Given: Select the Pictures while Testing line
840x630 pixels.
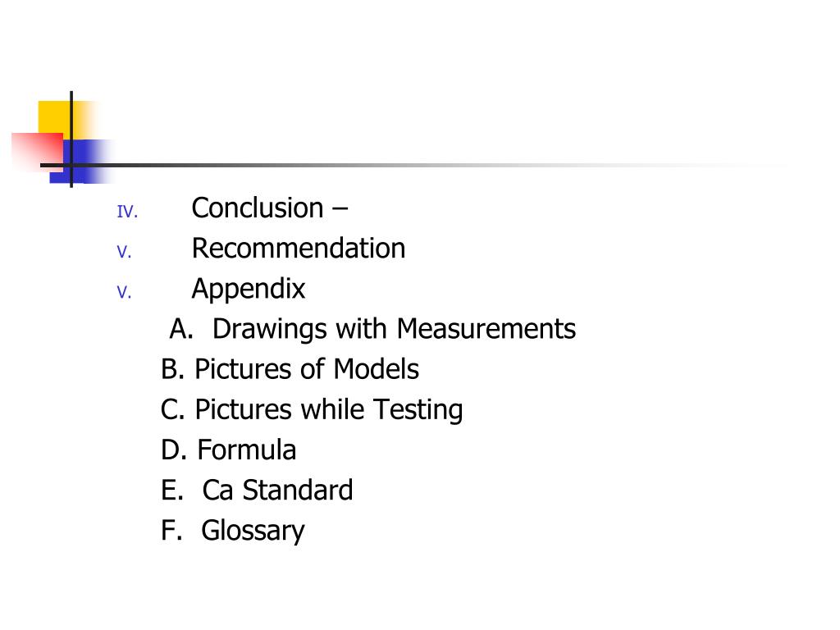Looking at the screenshot, I should pyautogui.click(x=312, y=410).
